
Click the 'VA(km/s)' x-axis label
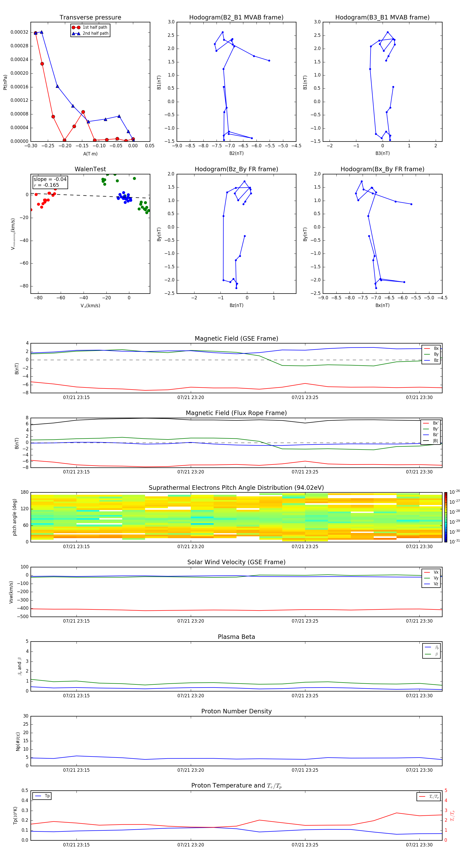pos(90,306)
